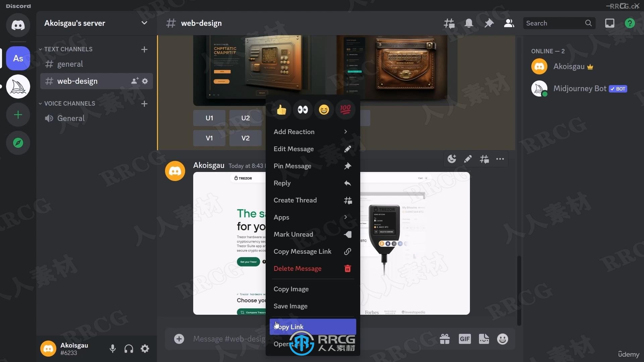The width and height of the screenshot is (644, 362).
Task: Create channel plus next to TEXT CHANNELS
Action: tap(144, 49)
